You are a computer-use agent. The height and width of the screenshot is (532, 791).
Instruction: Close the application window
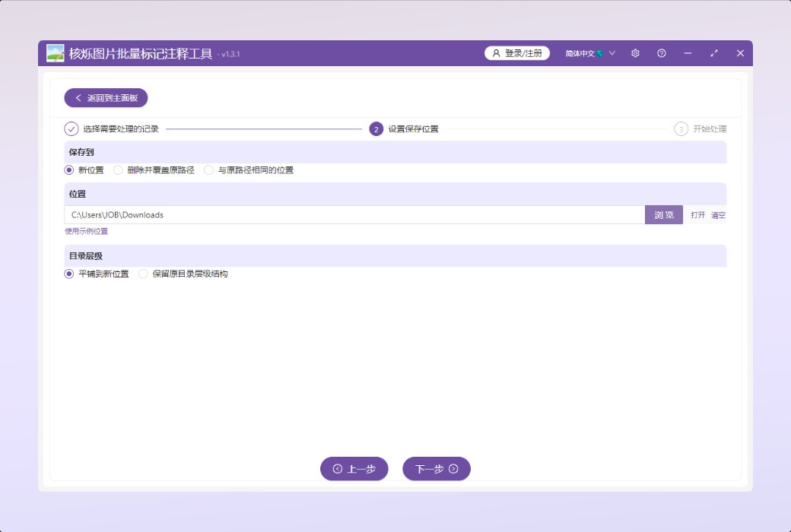(740, 53)
